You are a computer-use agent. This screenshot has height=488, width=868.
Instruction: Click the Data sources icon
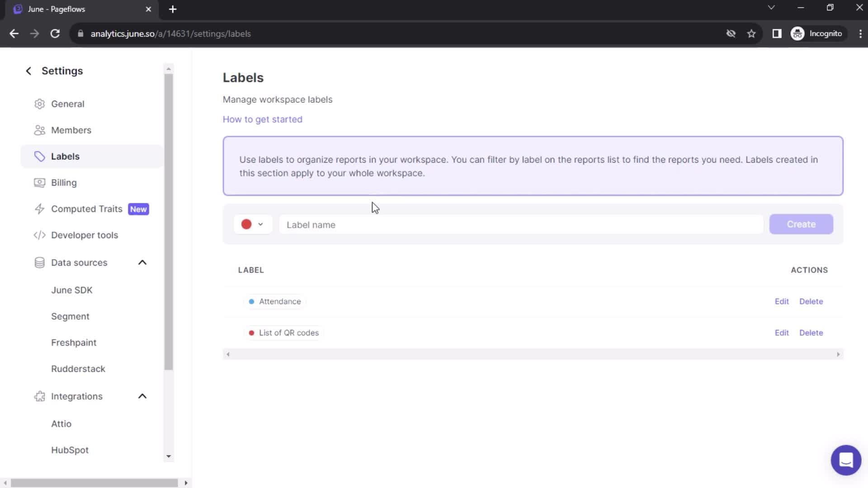[x=39, y=263]
